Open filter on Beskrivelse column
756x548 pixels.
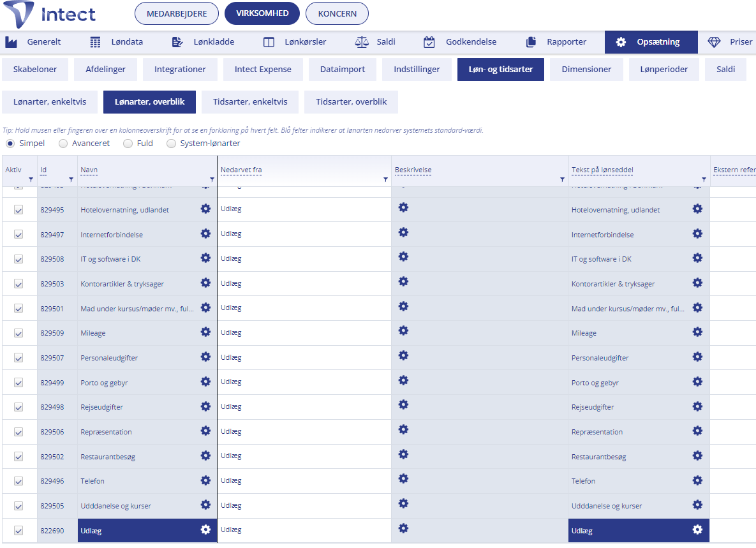coord(562,180)
